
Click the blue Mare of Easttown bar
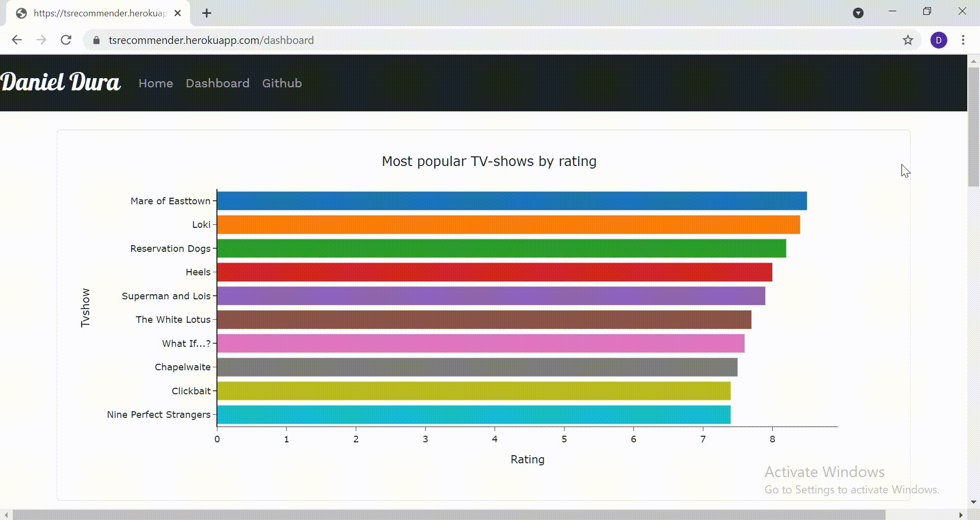click(x=512, y=201)
